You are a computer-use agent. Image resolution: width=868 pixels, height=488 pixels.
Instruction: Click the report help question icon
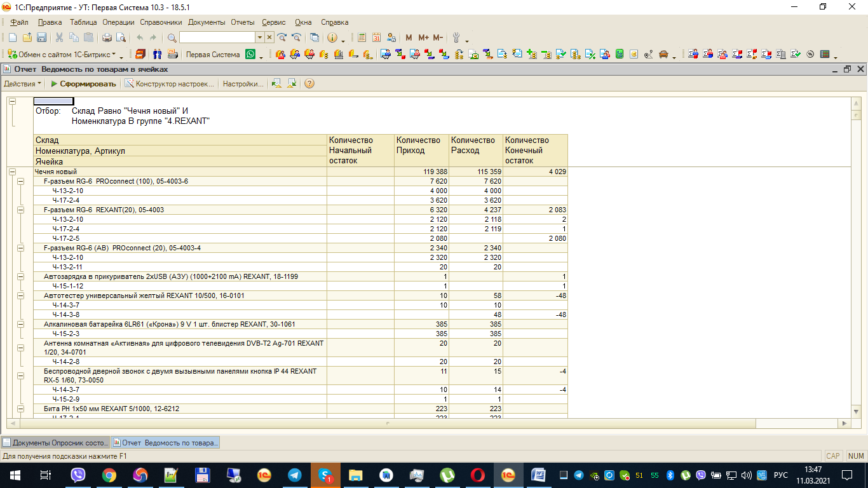pyautogui.click(x=309, y=83)
